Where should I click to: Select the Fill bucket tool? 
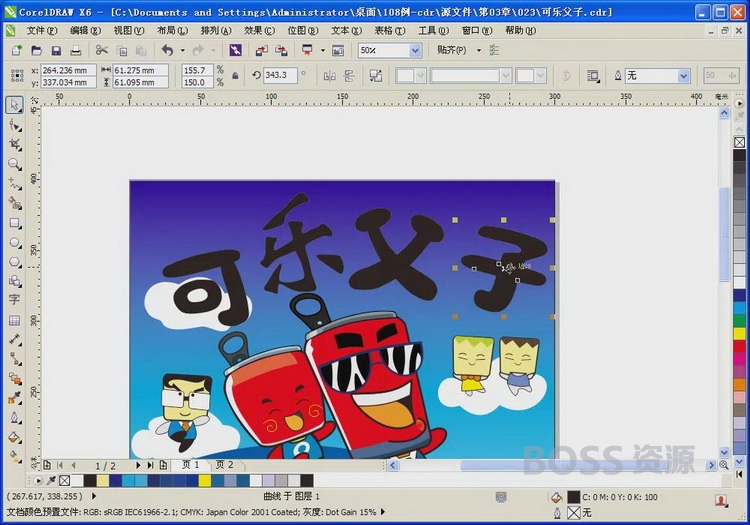pos(15,437)
